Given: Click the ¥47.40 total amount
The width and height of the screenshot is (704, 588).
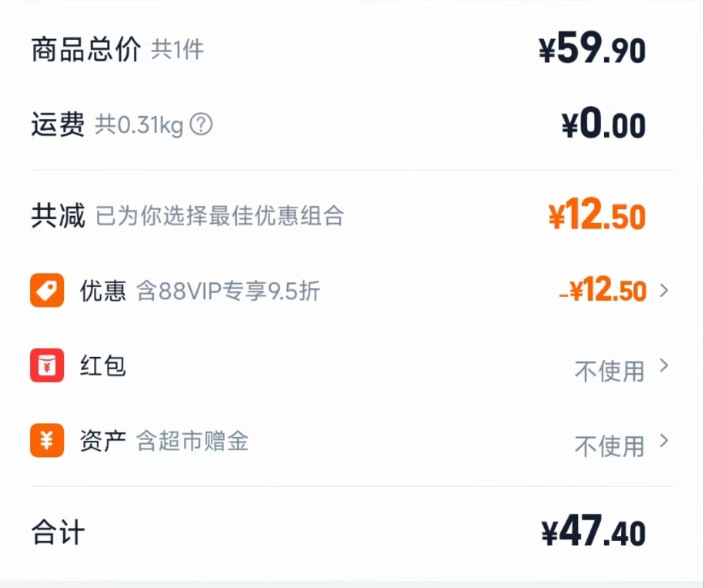Looking at the screenshot, I should (593, 533).
